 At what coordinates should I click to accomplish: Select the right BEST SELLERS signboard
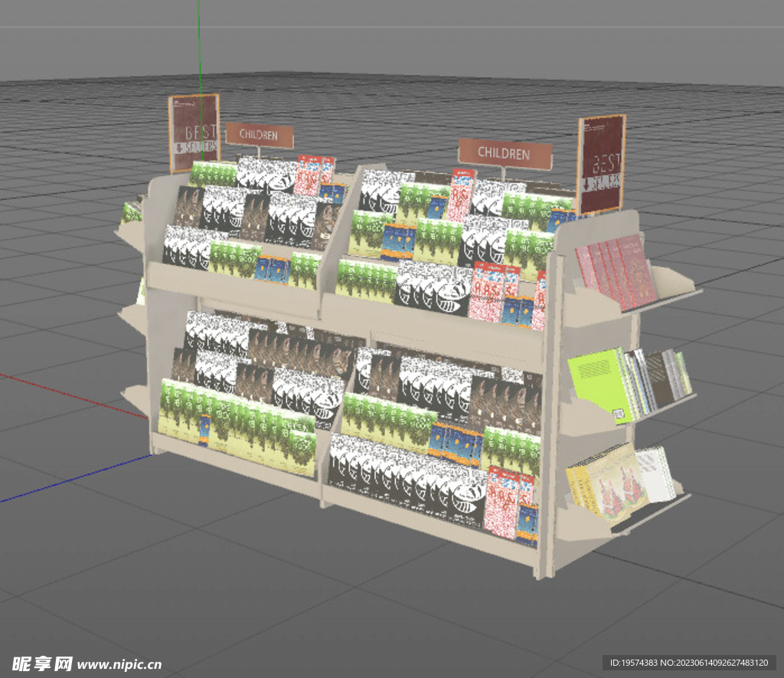tap(601, 165)
